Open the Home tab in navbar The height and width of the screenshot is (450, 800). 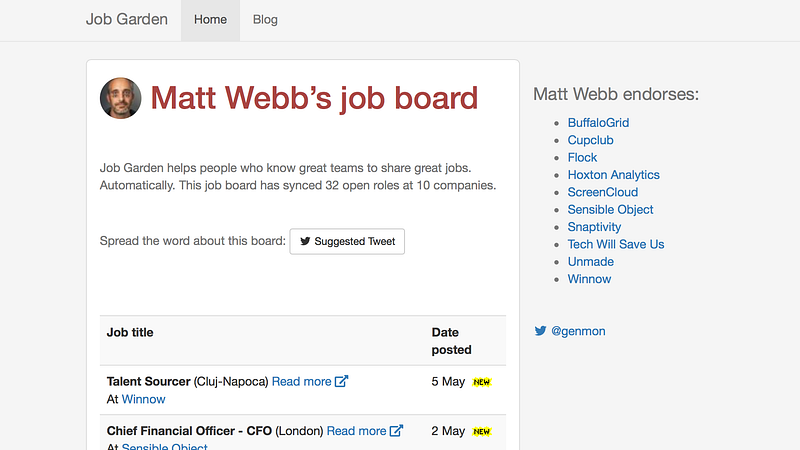click(x=210, y=20)
